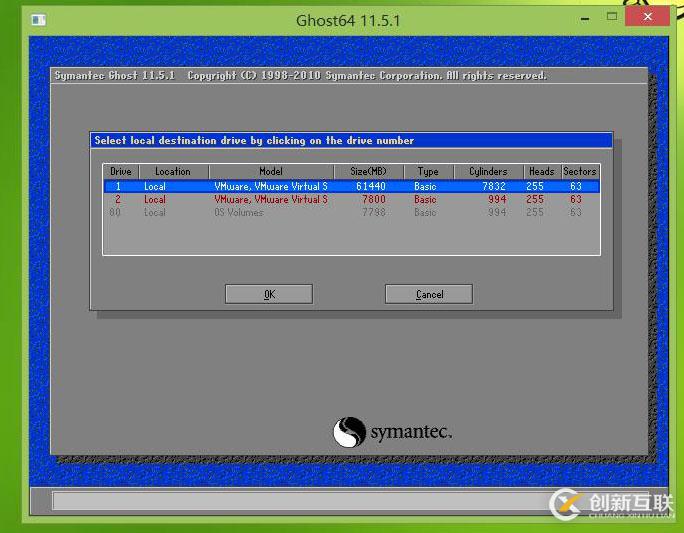Click the Ghost64 11.5.1 title bar text

[x=348, y=20]
